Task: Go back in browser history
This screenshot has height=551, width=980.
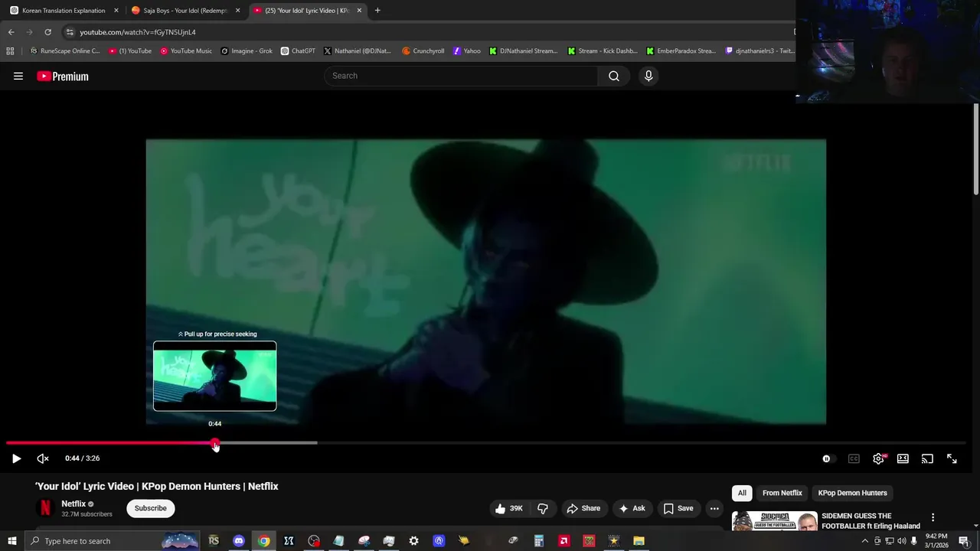Action: pyautogui.click(x=11, y=32)
